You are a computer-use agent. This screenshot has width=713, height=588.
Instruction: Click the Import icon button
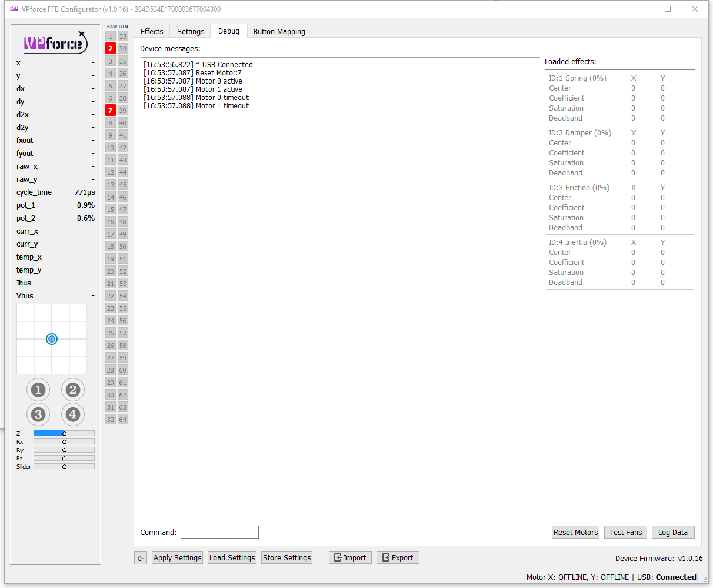350,557
